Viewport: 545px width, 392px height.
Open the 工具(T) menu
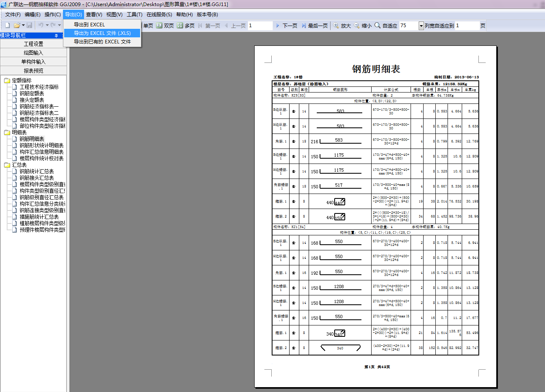pos(134,15)
